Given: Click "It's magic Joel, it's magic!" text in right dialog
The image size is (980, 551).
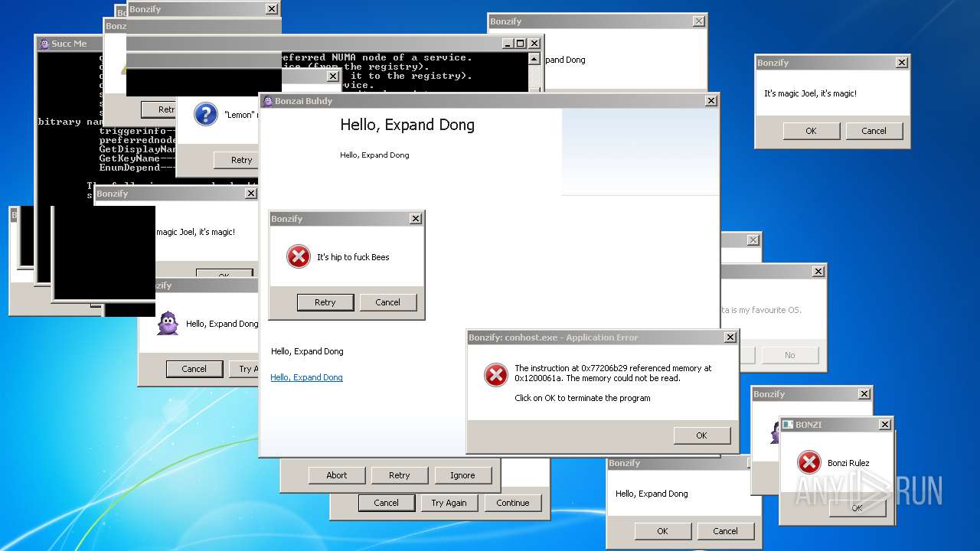Looking at the screenshot, I should (x=810, y=93).
